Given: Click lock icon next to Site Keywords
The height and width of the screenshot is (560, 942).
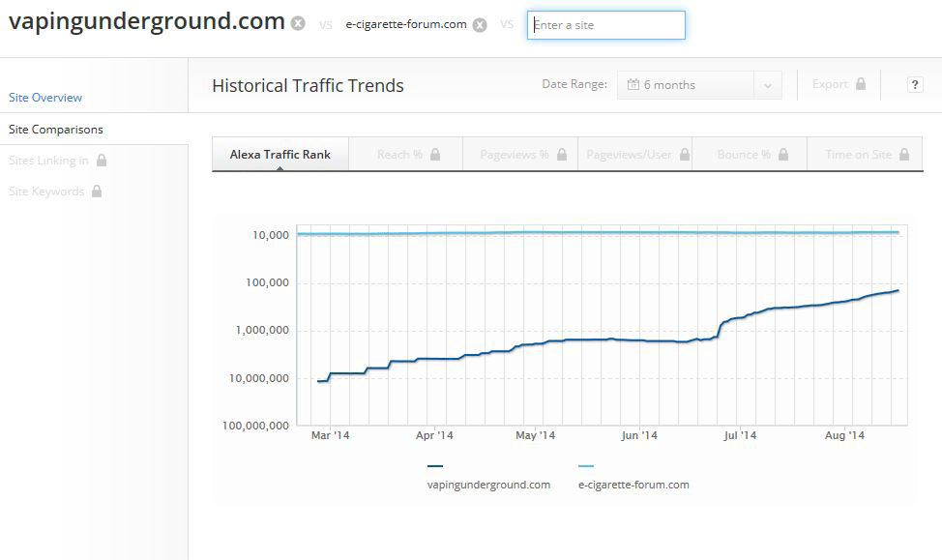Looking at the screenshot, I should point(97,192).
